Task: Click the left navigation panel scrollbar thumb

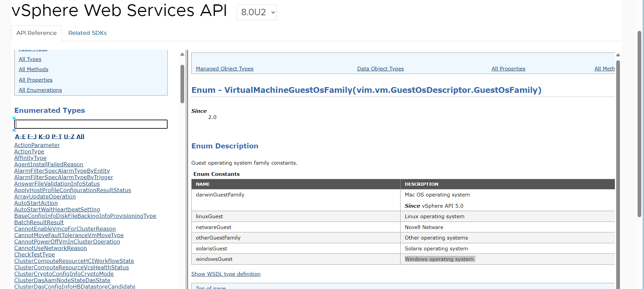Action: pyautogui.click(x=182, y=84)
